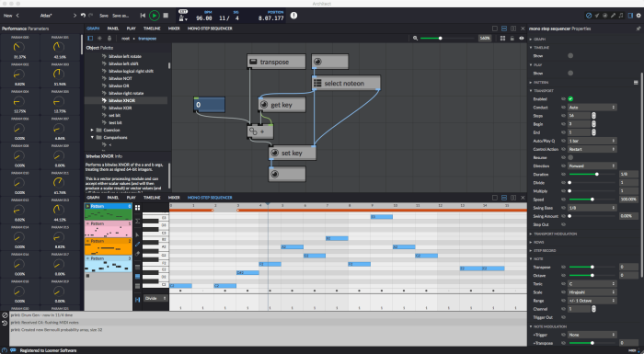Viewport: 644px width, 354px height.
Task: Open the metronome options in the transport display
Action: [183, 18]
